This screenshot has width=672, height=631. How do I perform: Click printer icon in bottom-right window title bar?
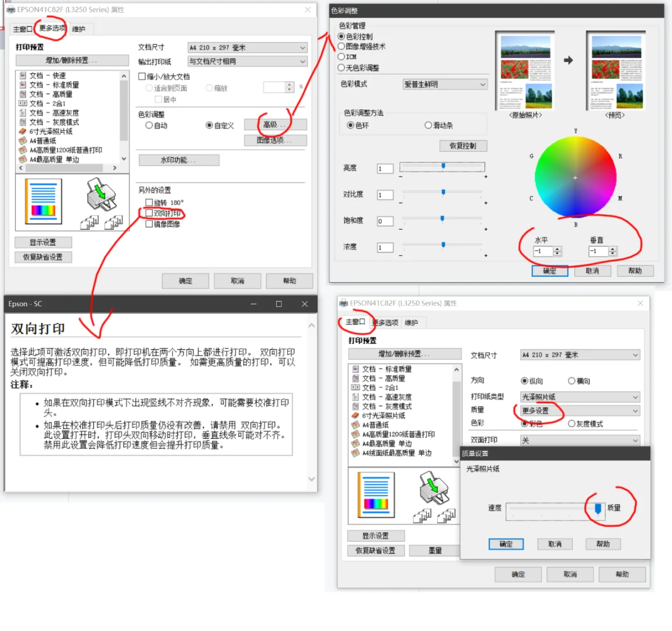click(343, 303)
